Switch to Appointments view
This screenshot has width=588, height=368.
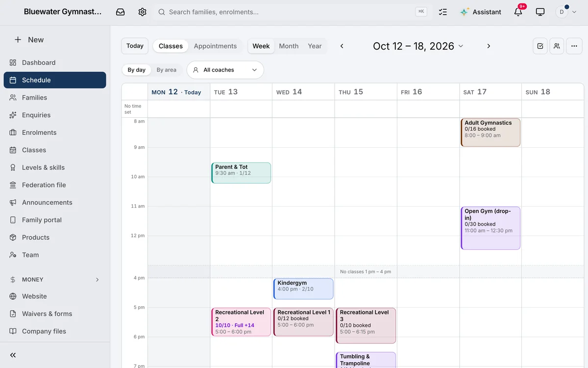[215, 46]
